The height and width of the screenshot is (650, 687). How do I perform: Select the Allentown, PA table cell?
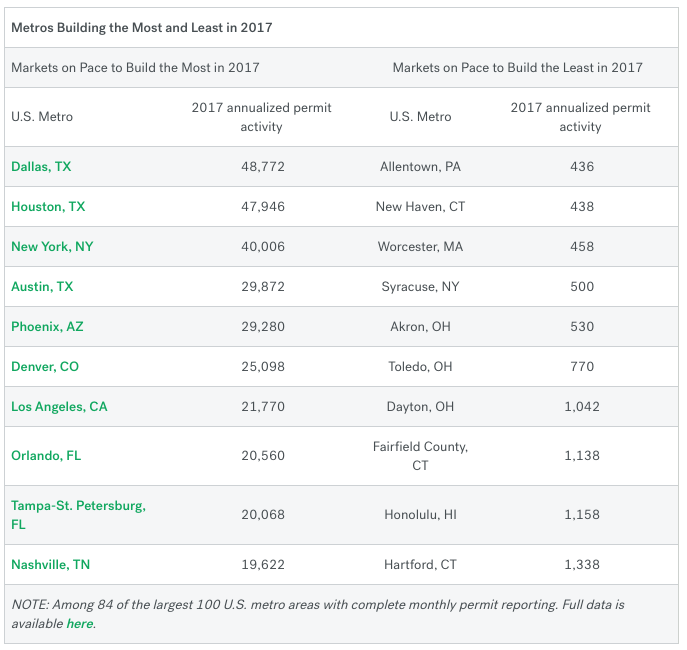(x=420, y=167)
